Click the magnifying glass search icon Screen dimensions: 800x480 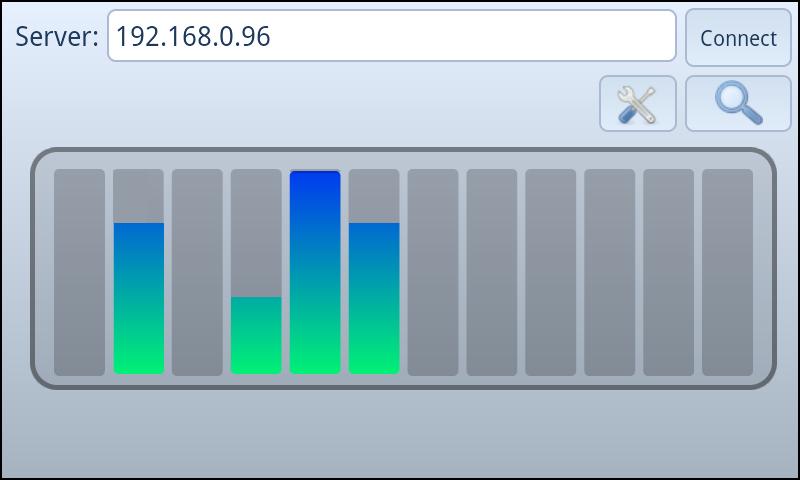pyautogui.click(x=738, y=104)
